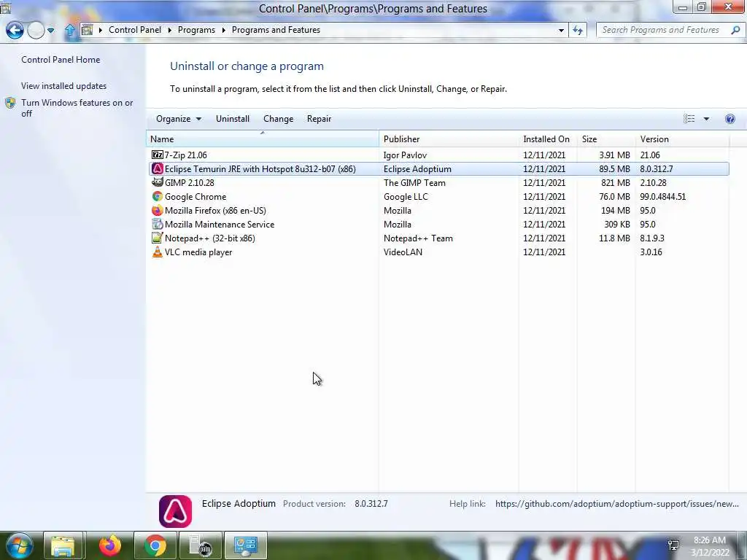Click the Mozilla Firefox list icon

[158, 210]
